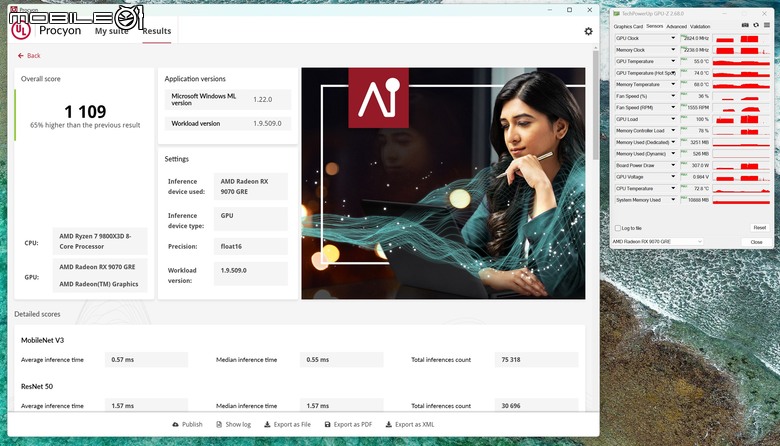The height and width of the screenshot is (446, 780).
Task: Expand the Memory Temperature sensor dropdown
Action: pyautogui.click(x=673, y=85)
